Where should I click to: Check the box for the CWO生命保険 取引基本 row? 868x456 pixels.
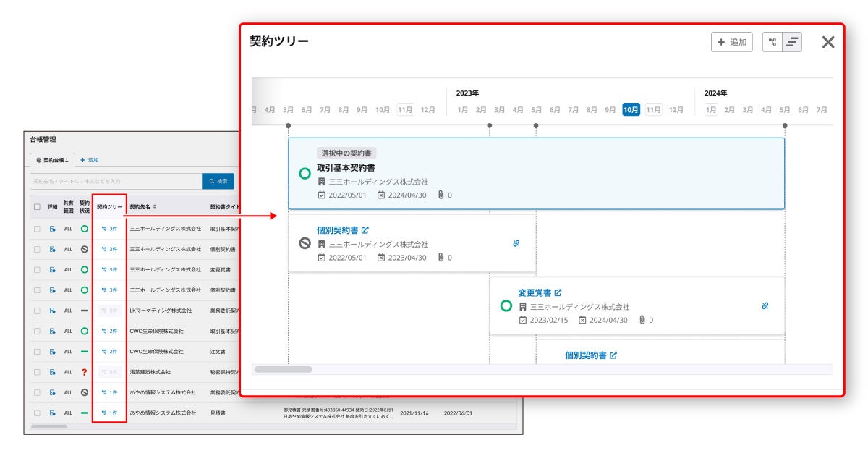click(x=37, y=331)
